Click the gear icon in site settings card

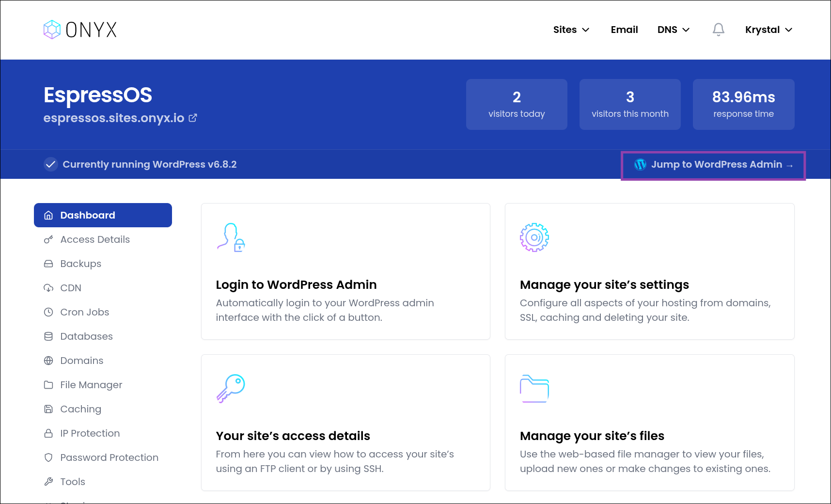pos(534,237)
